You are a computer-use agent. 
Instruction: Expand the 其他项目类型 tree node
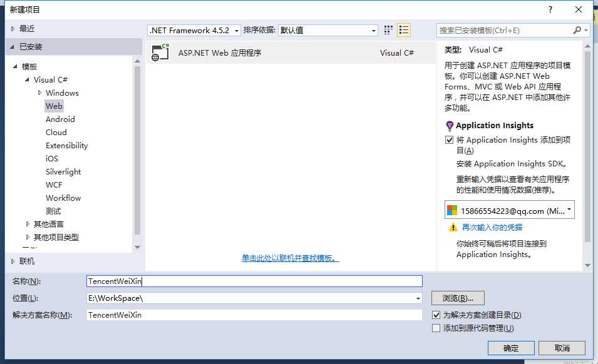[28, 237]
